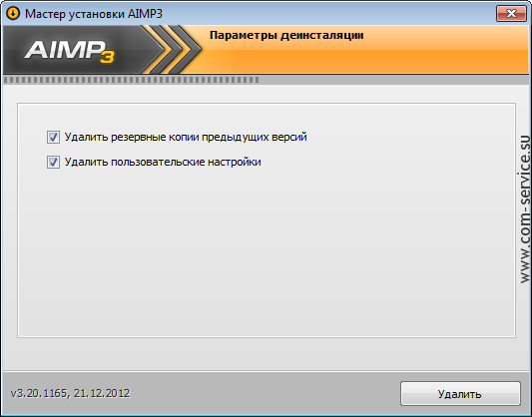This screenshot has width=532, height=417.
Task: Close the AIMP3 setup wizard window
Action: pos(511,14)
